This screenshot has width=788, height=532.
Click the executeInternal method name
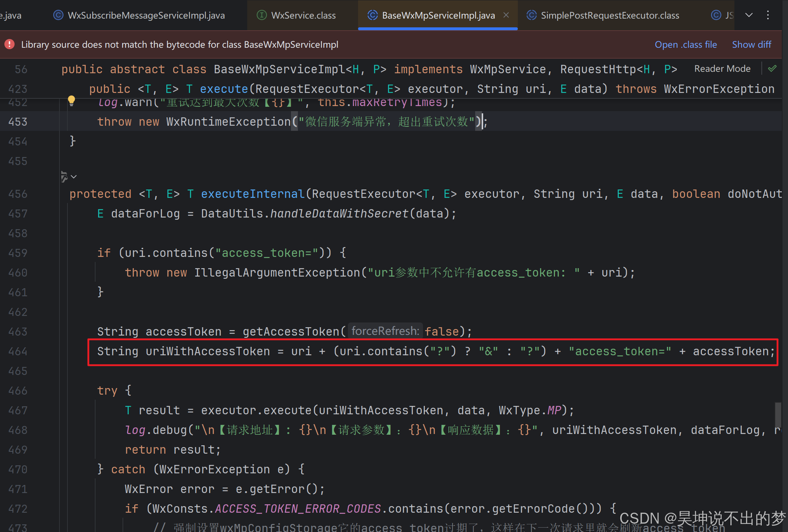[x=253, y=194]
